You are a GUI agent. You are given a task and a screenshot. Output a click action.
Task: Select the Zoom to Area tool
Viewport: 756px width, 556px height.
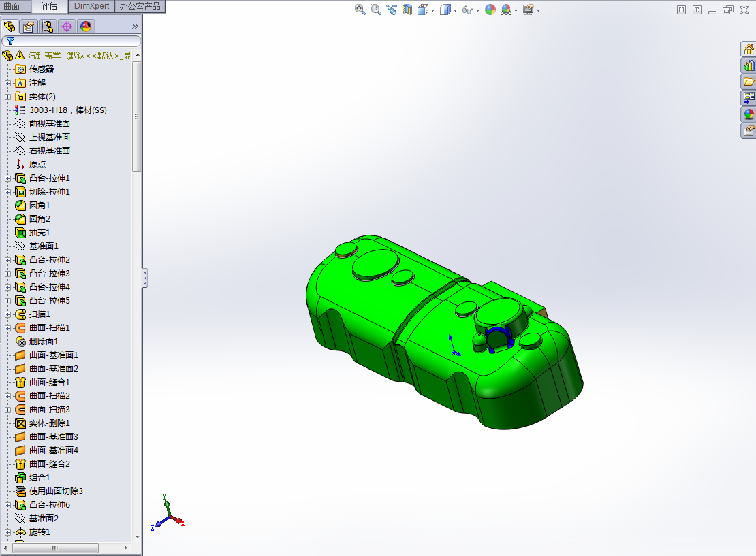tap(375, 10)
